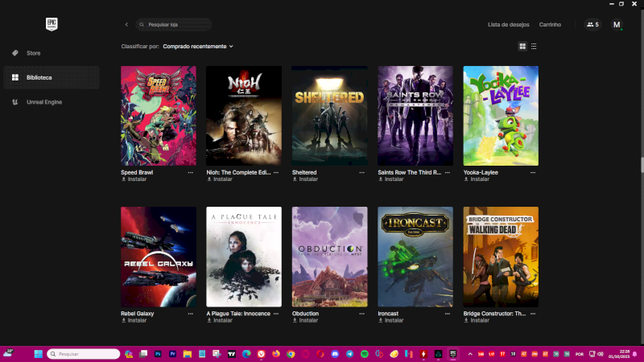This screenshot has height=362, width=644.
Task: Open the Store section in sidebar
Action: click(x=33, y=53)
